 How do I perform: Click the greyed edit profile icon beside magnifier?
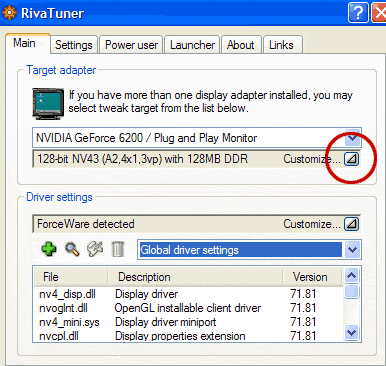(95, 249)
